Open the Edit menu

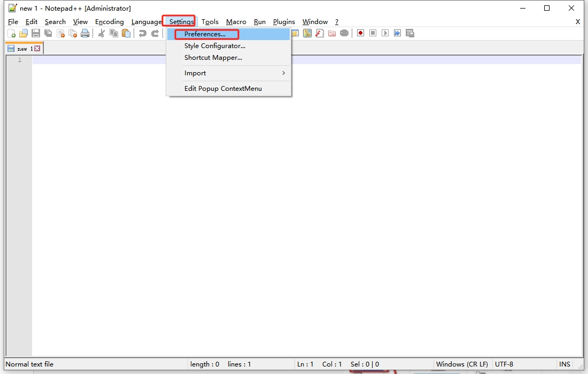pyautogui.click(x=32, y=22)
